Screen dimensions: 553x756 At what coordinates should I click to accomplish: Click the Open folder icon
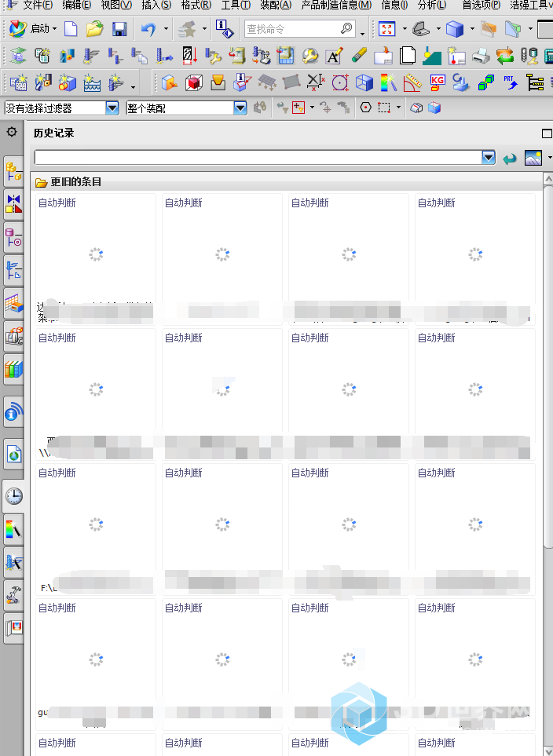pos(95,29)
